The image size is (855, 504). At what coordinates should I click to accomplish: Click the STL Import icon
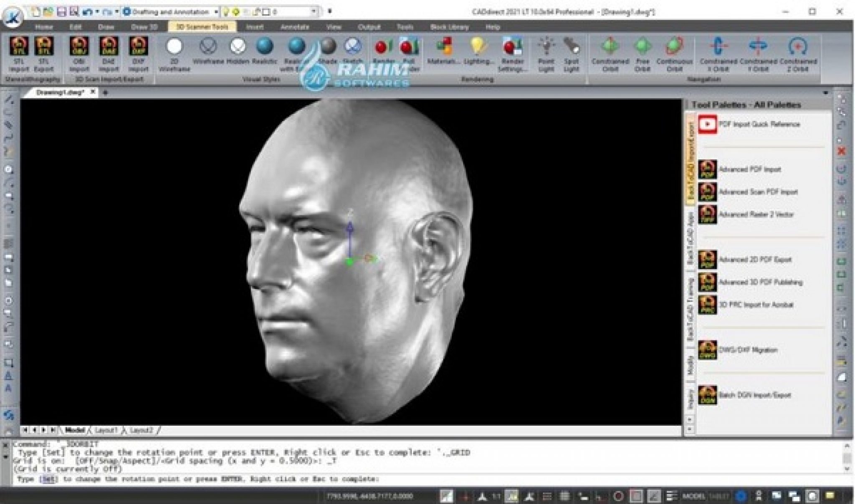(19, 47)
